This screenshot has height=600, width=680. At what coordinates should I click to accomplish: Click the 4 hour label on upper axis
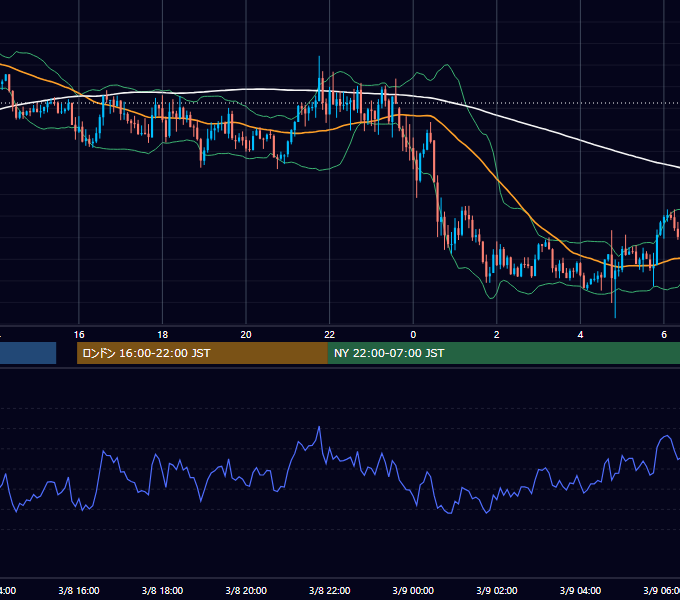pos(580,335)
